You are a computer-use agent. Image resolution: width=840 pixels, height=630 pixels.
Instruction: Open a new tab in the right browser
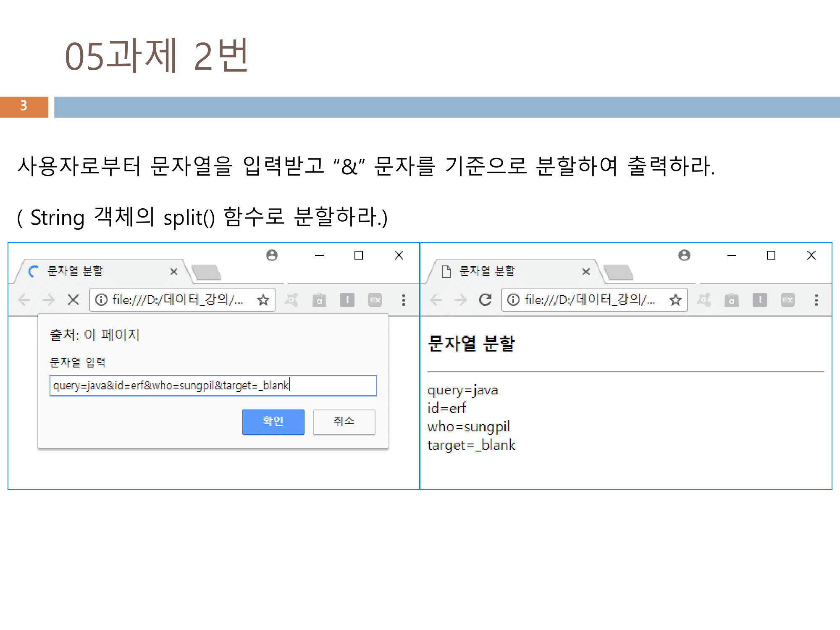point(618,272)
